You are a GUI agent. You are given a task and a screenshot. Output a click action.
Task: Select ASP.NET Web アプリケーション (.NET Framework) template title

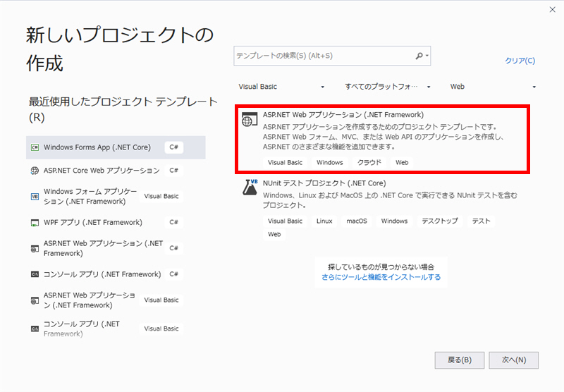tap(343, 115)
